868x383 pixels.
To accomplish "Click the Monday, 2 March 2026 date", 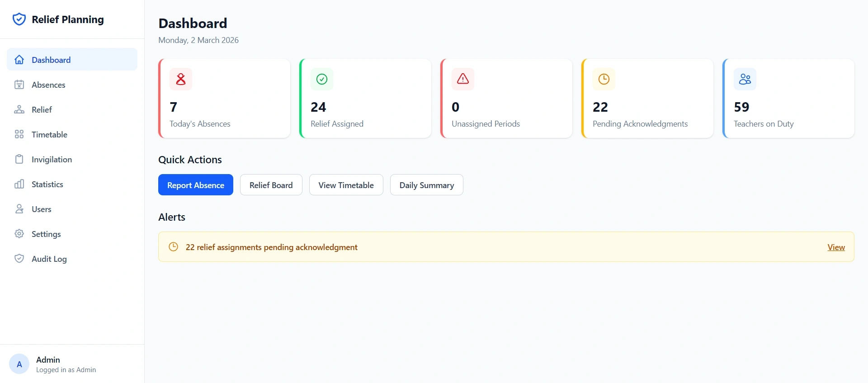I will [198, 40].
